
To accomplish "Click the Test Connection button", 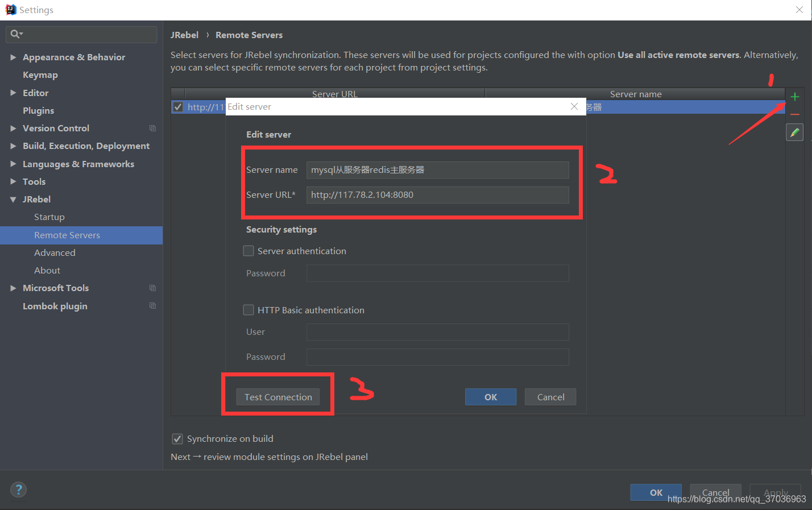I will [x=278, y=397].
